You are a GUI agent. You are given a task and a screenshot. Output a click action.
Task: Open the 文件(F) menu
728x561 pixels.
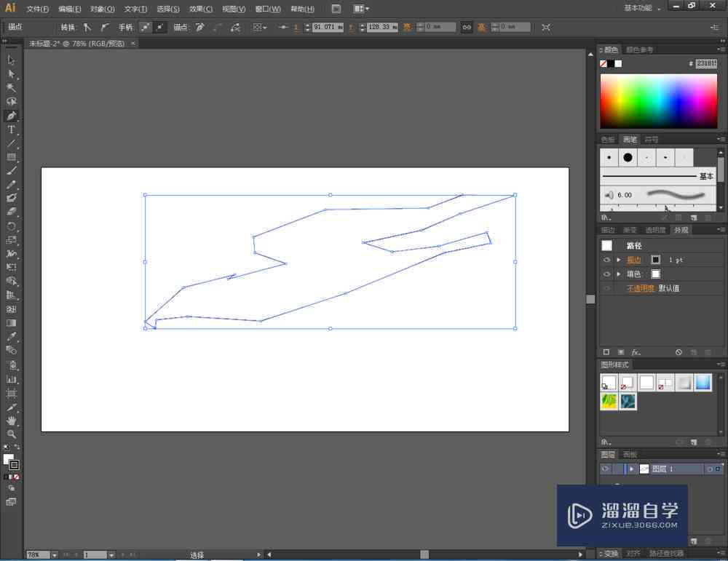tap(38, 9)
